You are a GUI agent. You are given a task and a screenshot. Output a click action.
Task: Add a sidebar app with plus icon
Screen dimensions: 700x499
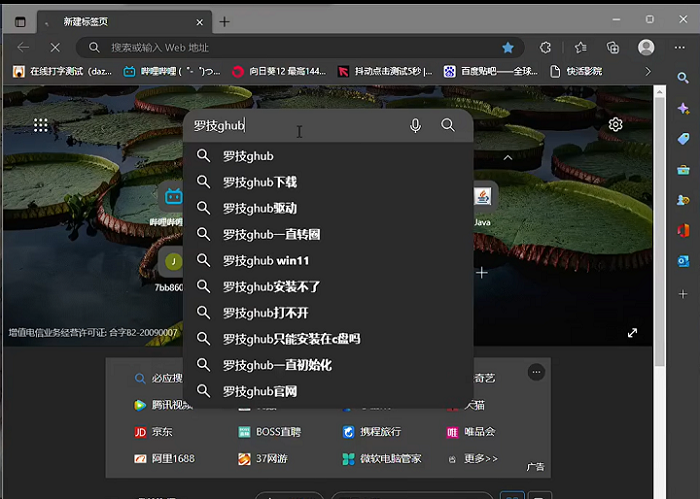[683, 294]
